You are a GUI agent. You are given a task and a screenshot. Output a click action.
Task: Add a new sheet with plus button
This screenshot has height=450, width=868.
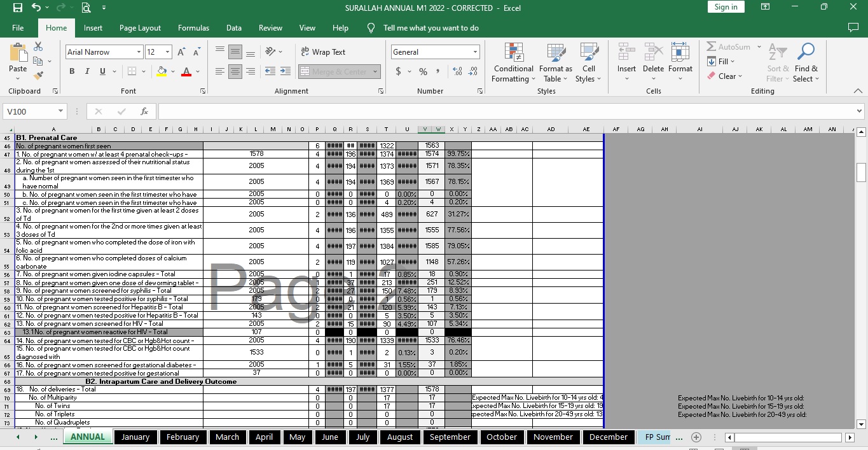(x=696, y=437)
